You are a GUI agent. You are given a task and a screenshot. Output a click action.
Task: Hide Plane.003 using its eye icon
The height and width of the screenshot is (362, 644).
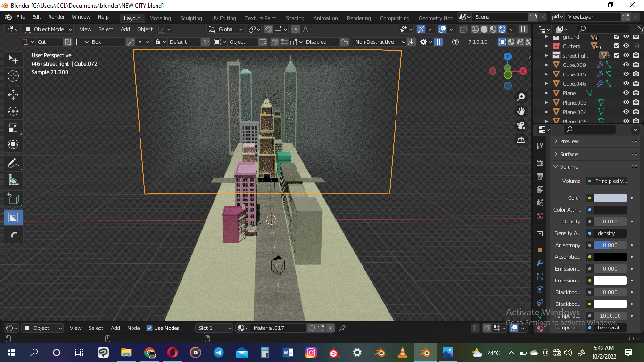point(626,102)
